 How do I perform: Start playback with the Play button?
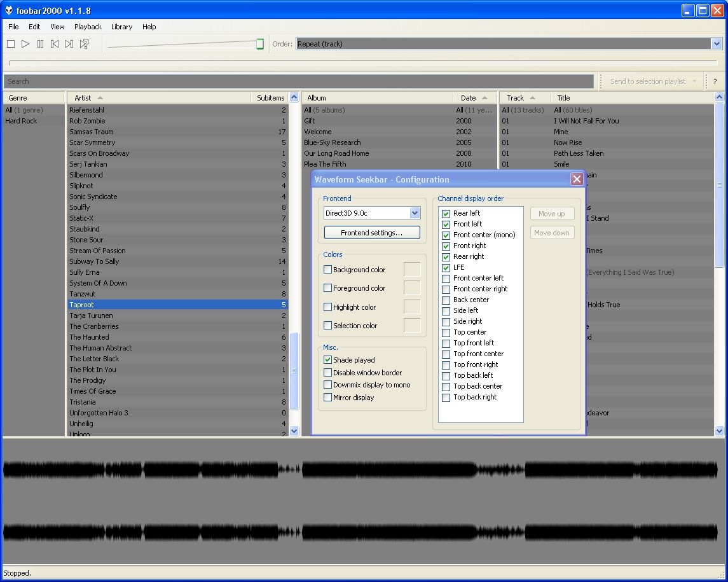pyautogui.click(x=25, y=44)
